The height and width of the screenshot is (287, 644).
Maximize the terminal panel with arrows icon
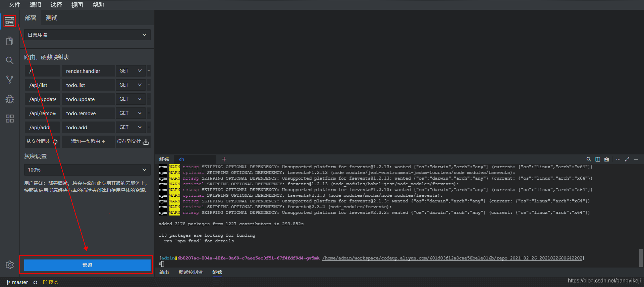pyautogui.click(x=627, y=159)
